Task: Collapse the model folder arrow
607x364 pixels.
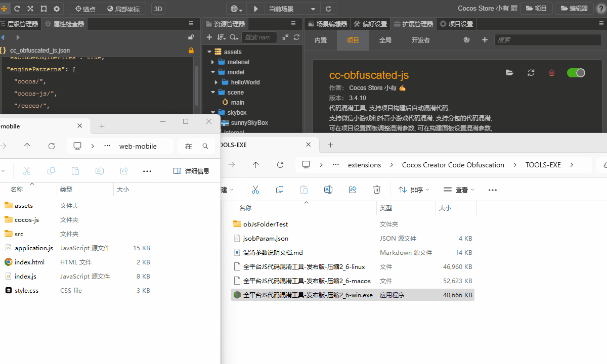Action: (213, 72)
